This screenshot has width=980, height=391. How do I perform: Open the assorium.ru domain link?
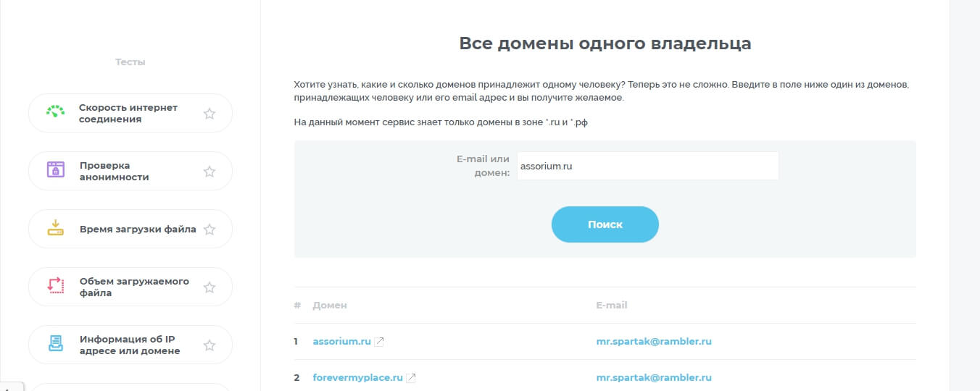342,341
